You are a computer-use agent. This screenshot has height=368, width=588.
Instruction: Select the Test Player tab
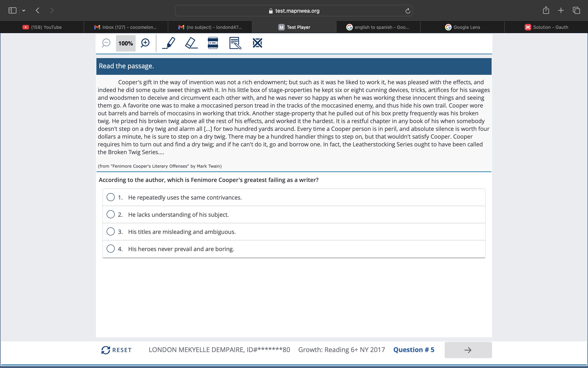294,27
